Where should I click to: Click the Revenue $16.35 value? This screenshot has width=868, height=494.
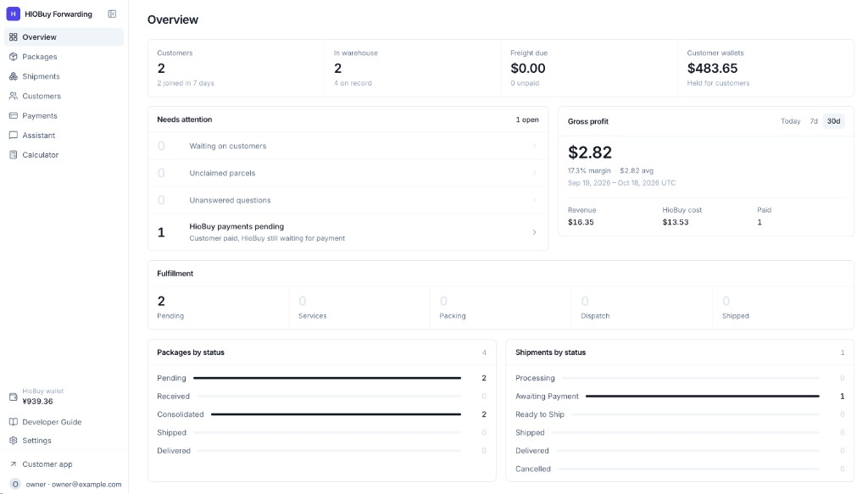click(x=581, y=222)
